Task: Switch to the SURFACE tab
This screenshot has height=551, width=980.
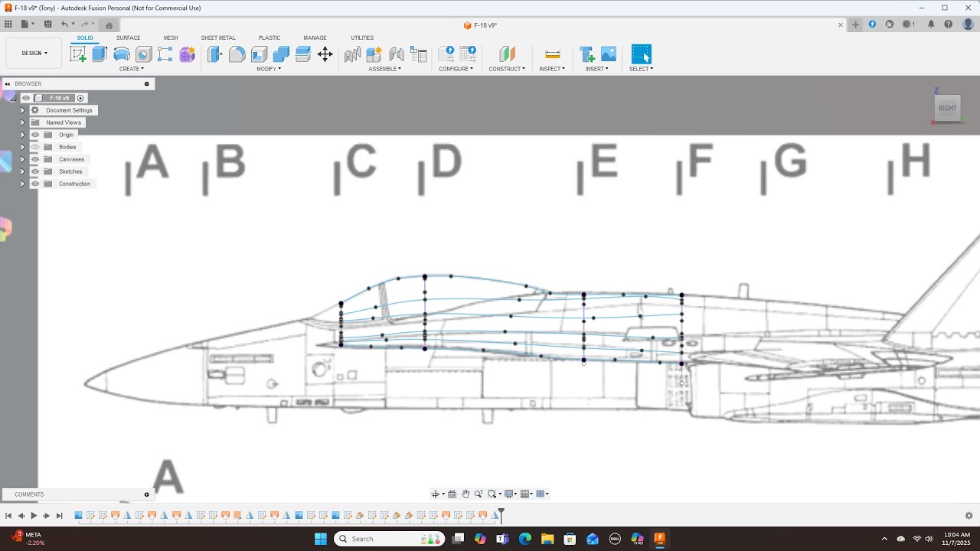Action: coord(128,37)
